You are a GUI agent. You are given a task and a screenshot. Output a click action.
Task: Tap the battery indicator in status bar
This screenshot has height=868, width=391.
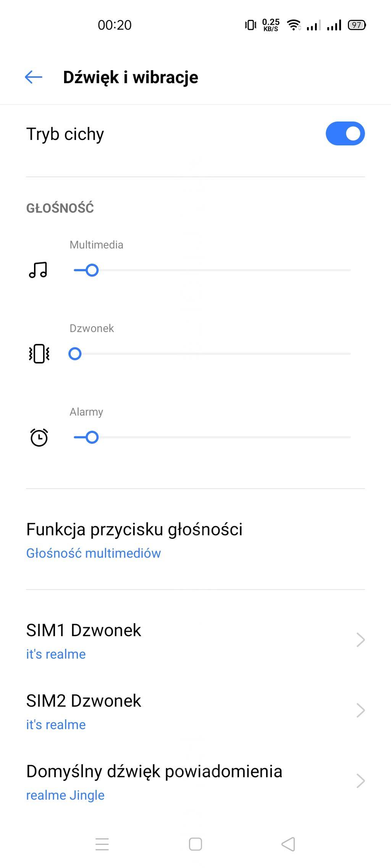pyautogui.click(x=357, y=25)
